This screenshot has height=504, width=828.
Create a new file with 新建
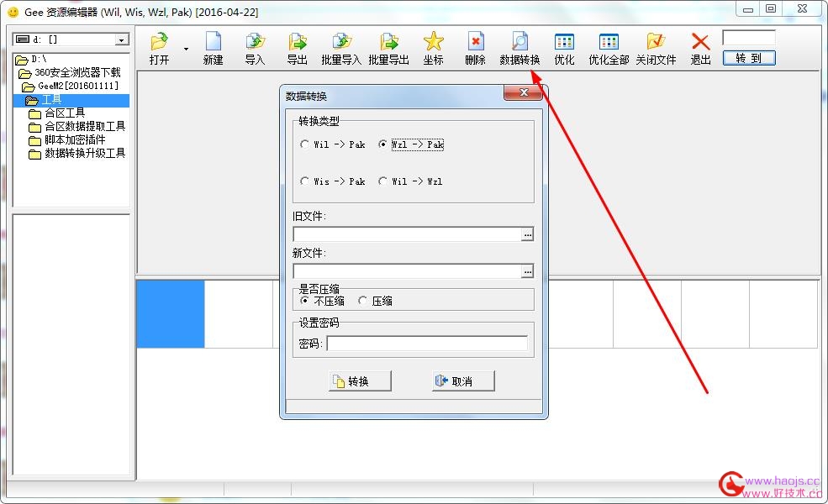[213, 48]
